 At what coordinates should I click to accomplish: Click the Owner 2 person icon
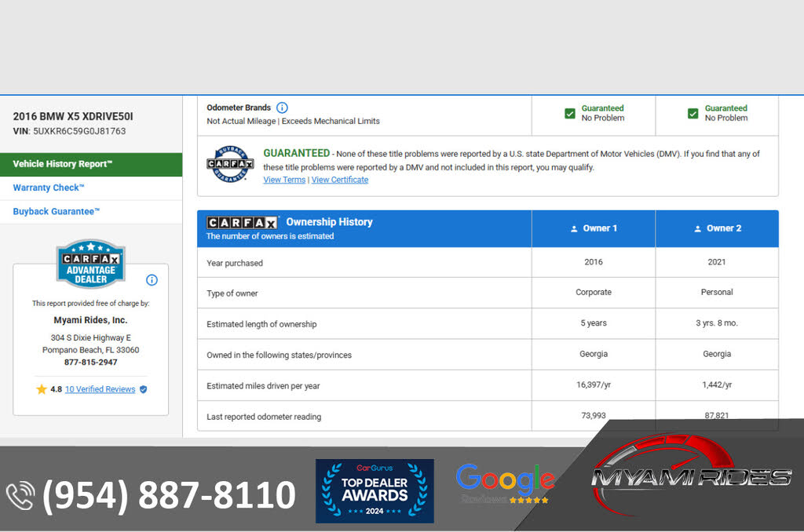pos(698,228)
